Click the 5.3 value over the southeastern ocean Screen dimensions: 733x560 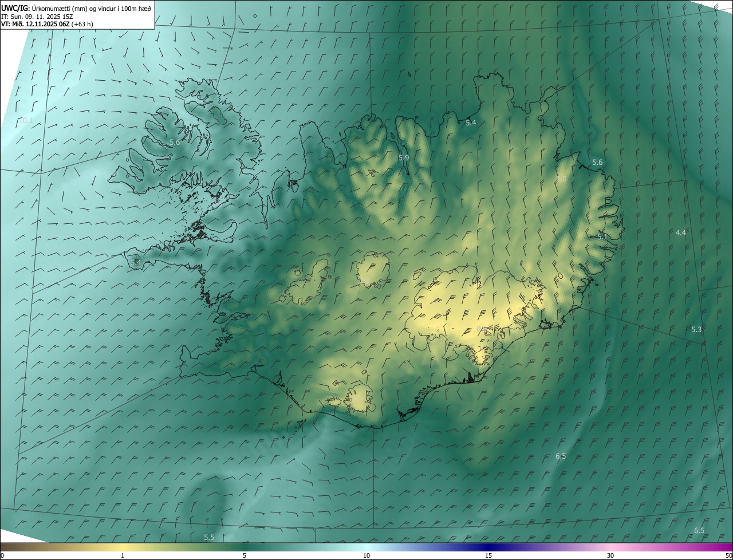tap(696, 329)
